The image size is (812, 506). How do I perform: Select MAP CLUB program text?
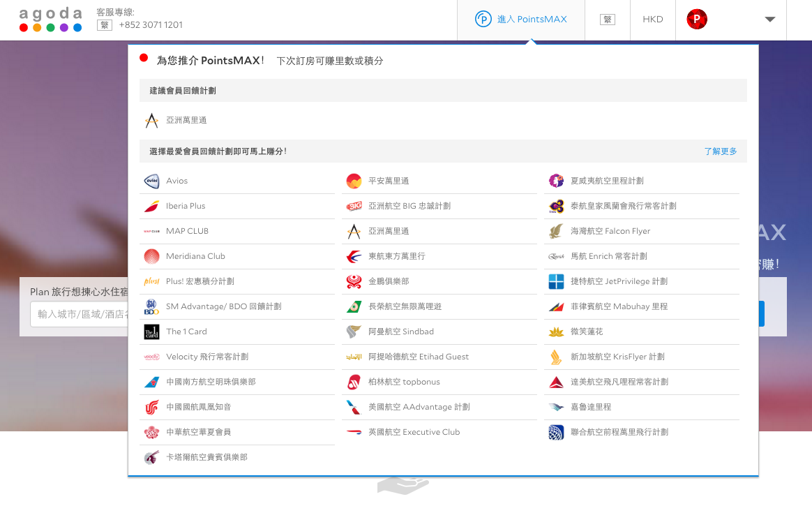pyautogui.click(x=187, y=231)
